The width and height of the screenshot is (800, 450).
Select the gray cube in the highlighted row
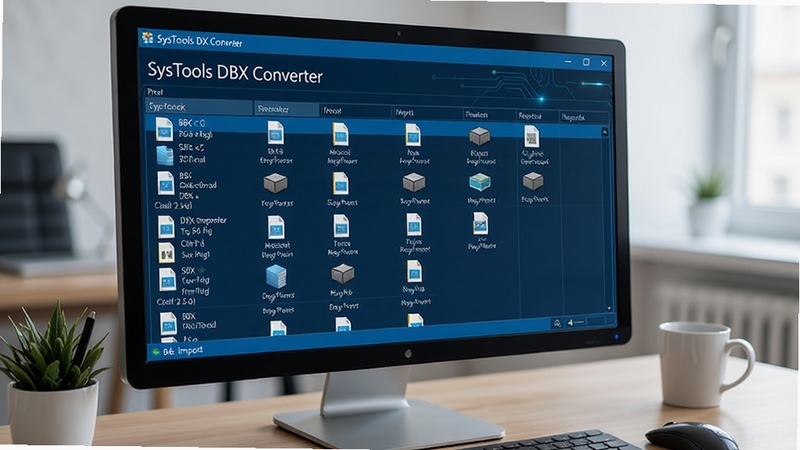pyautogui.click(x=480, y=136)
